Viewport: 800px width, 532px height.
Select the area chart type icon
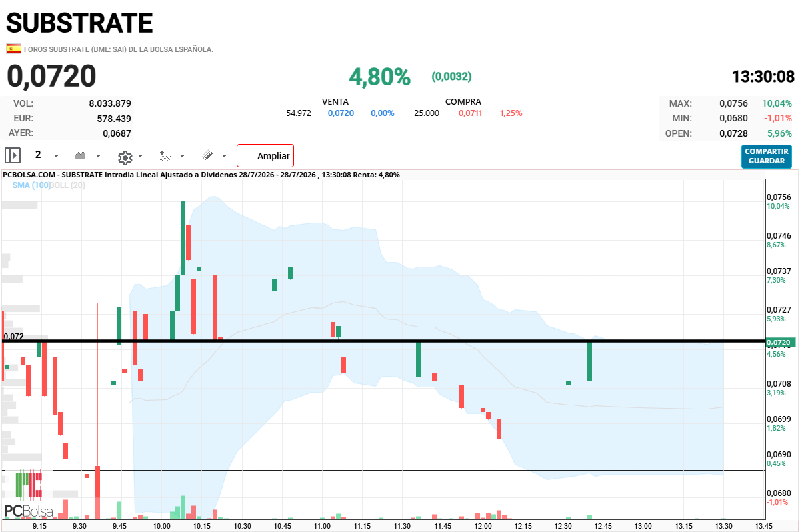tap(81, 155)
